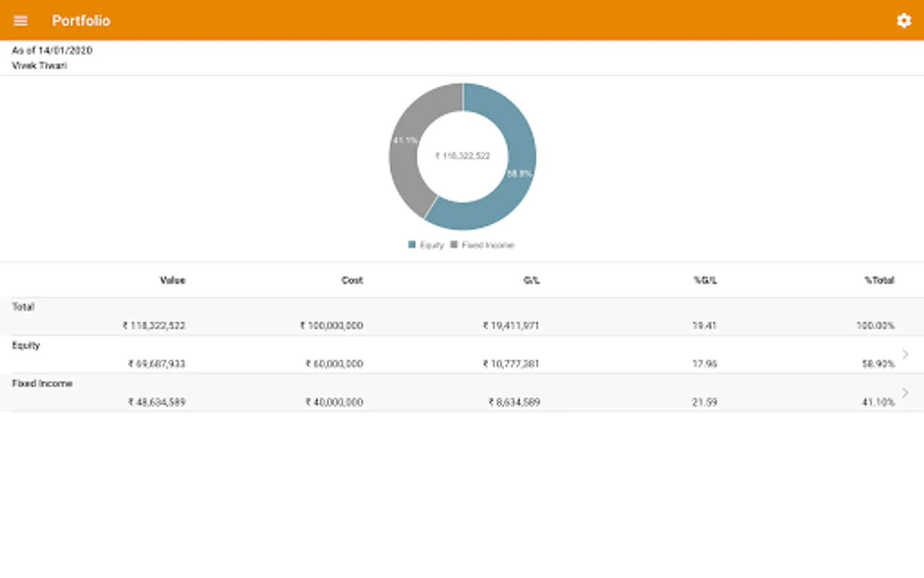Expand the Equity row chevron
The height and width of the screenshot is (578, 924).
coord(905,355)
